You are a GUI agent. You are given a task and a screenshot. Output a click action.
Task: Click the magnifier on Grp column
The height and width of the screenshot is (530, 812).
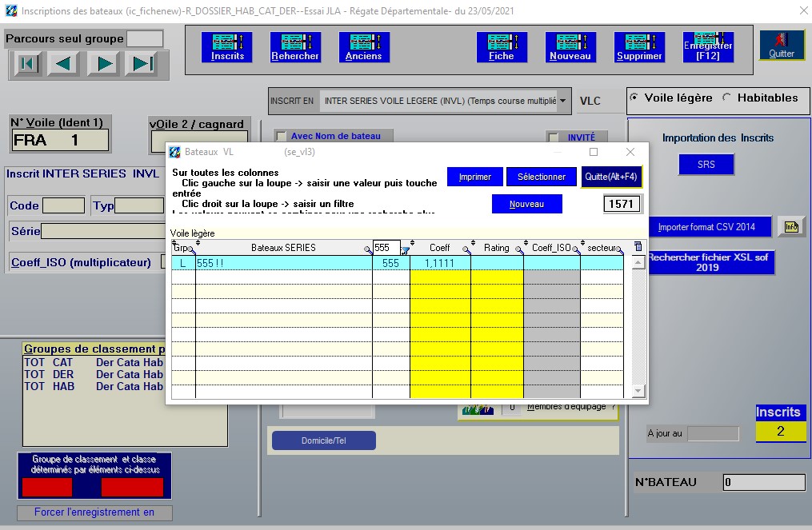[x=192, y=250]
